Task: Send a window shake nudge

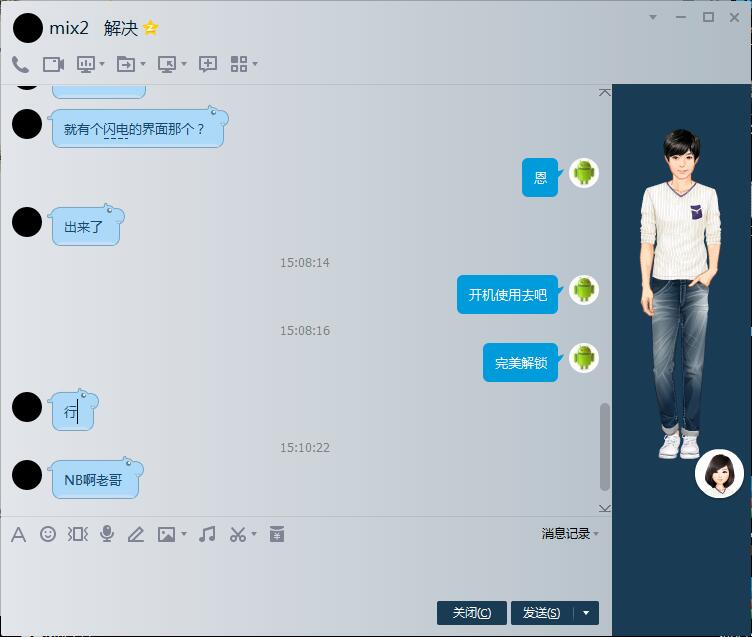Action: [x=77, y=534]
